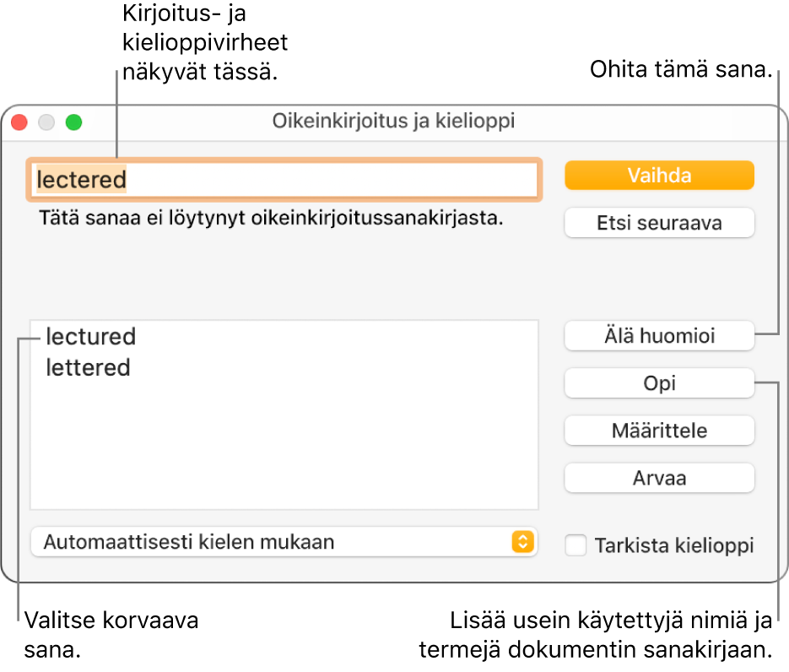
Task: Click empty space after lectered in field
Action: (338, 179)
